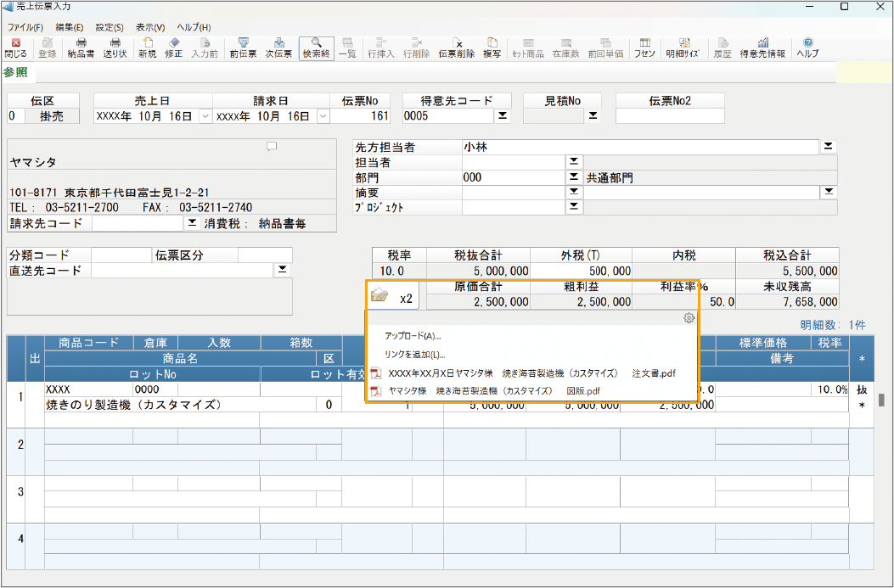Open the attachment panel gear settings
Image resolution: width=894 pixels, height=588 pixels.
(689, 318)
